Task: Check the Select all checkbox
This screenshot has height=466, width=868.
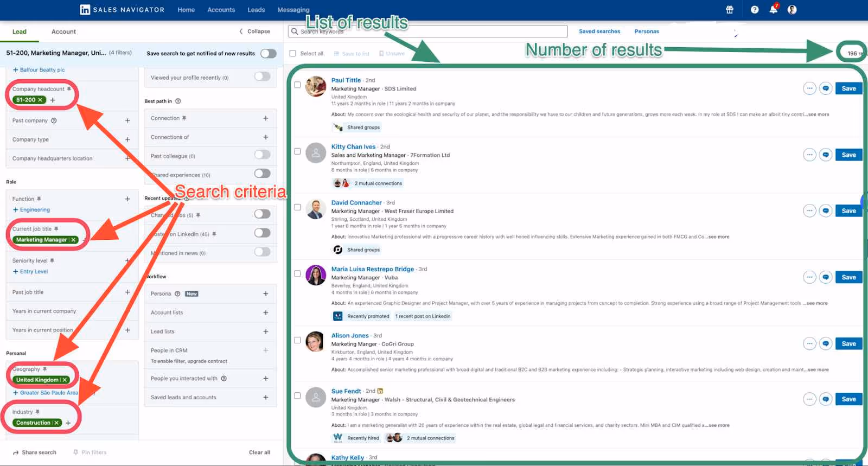Action: 293,53
